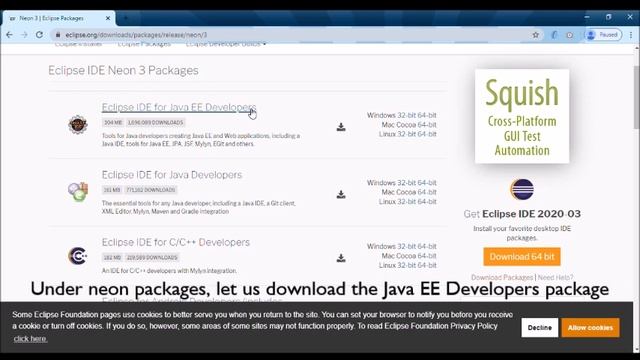Select Mac Cocoa 64-bit for Java Developers
Viewport: 640px width, 360px height.
click(x=427, y=192)
